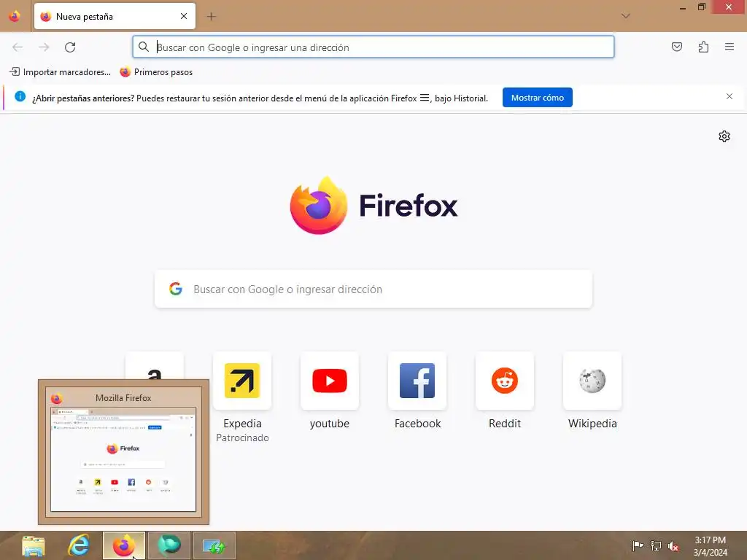
Task: Click the Firefox View icon beside the tabs
Action: pos(15,16)
